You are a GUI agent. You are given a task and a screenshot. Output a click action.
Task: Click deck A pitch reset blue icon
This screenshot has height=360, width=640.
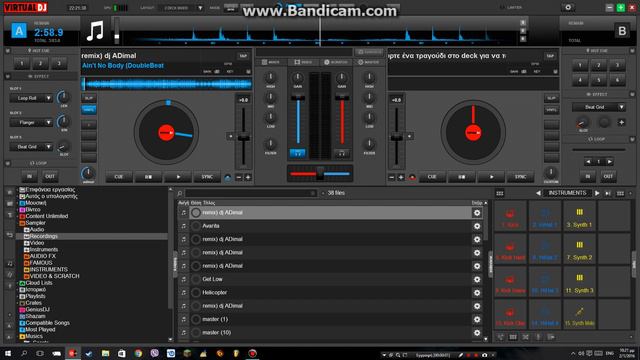(x=228, y=177)
